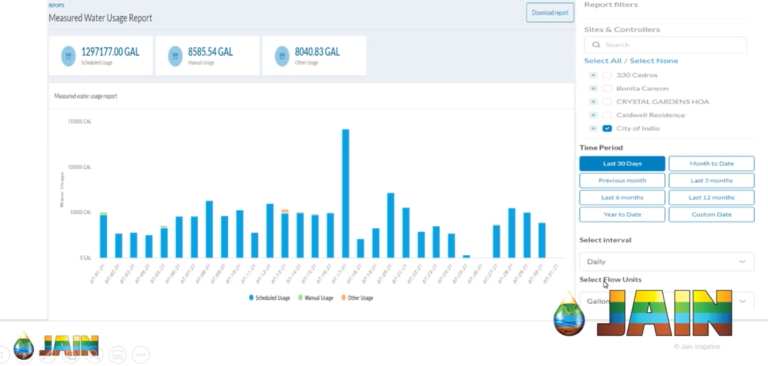This screenshot has height=366, width=768.
Task: Click the Manual Usage water meter icon
Action: [x=175, y=56]
